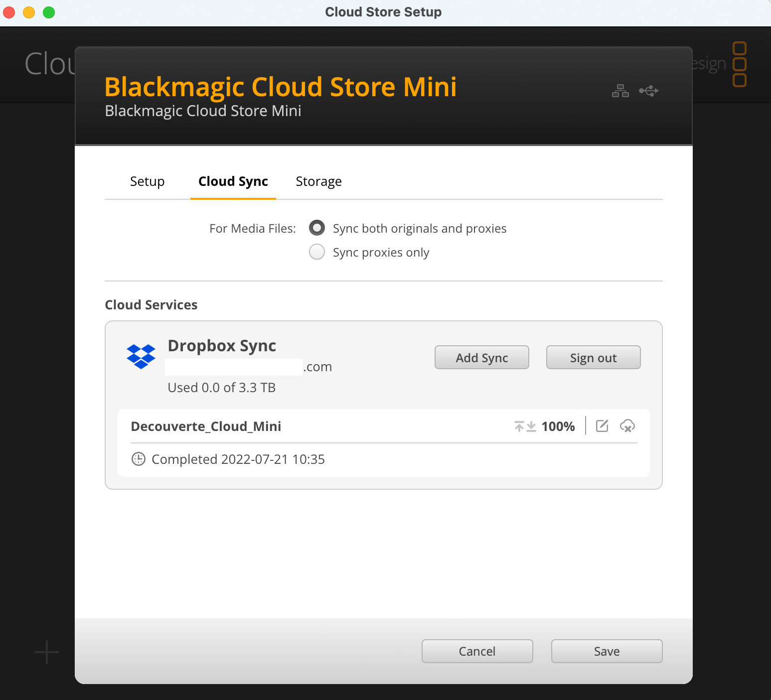This screenshot has height=700, width=771.
Task: Edit the Decouverte_Cloud_Mini sync settings
Action: click(602, 426)
